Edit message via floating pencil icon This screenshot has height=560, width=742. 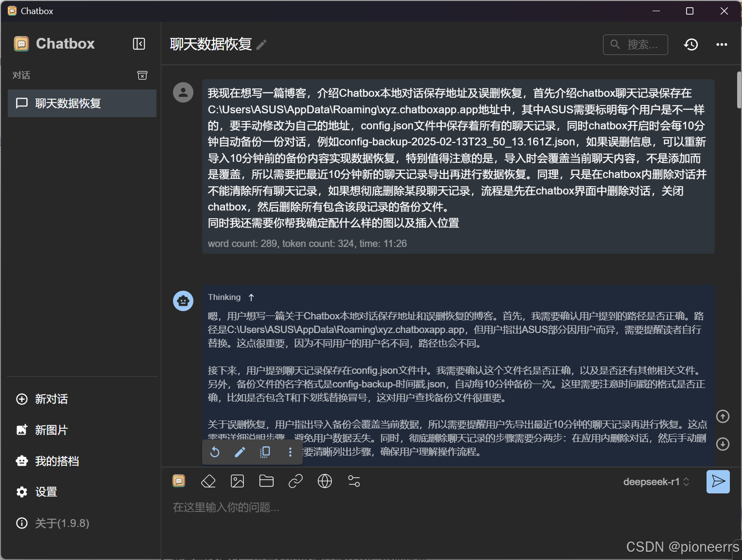pos(240,452)
